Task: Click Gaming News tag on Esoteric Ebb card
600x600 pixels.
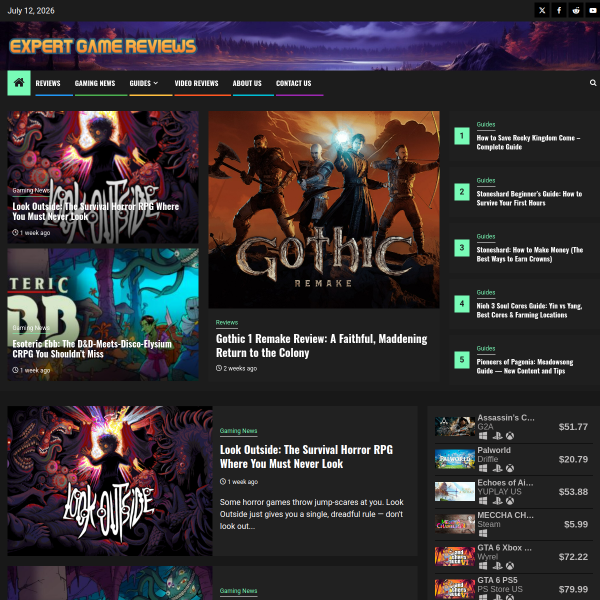Action: (x=31, y=328)
